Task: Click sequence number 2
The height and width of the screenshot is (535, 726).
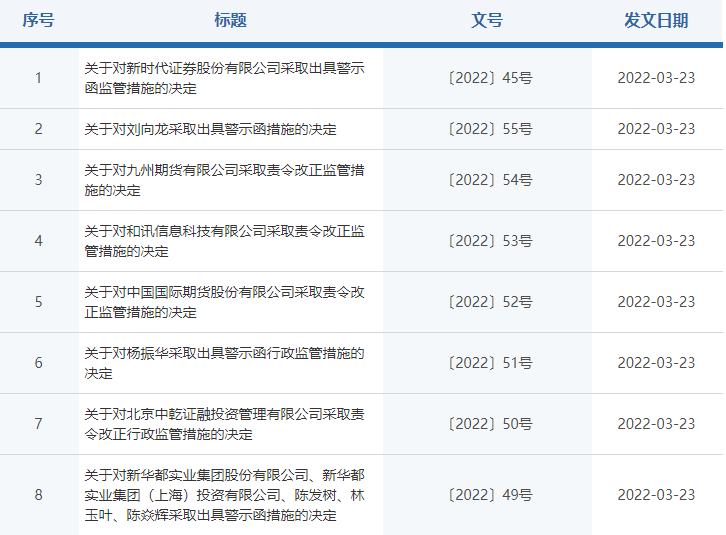Action: [x=38, y=129]
